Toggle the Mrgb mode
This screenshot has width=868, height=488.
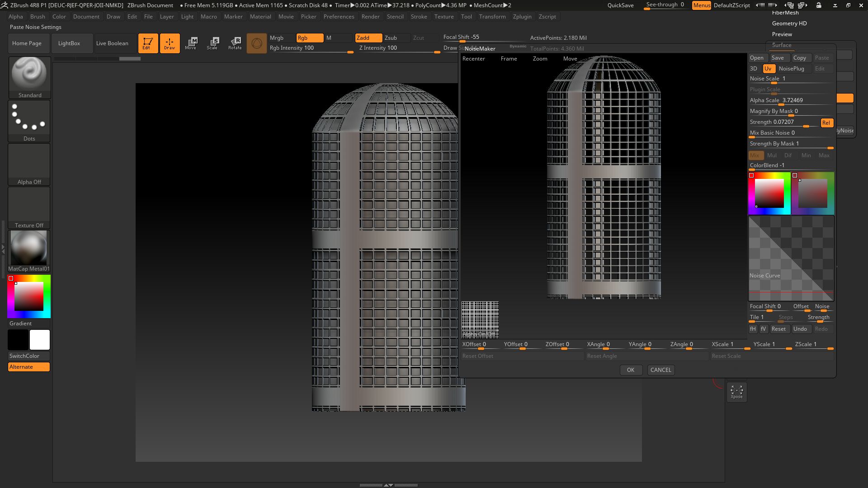click(x=282, y=38)
